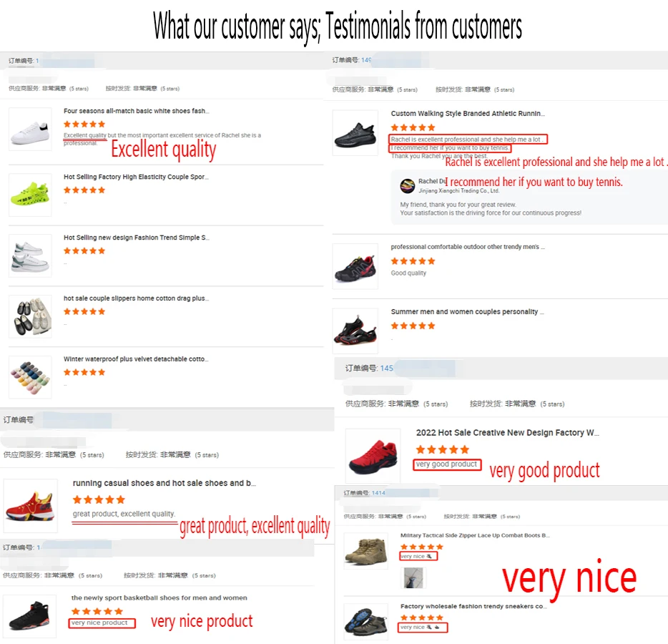Click '2022 Hot Sale Creative New Design' title
Image resolution: width=668 pixels, height=644 pixels.
pos(507,433)
